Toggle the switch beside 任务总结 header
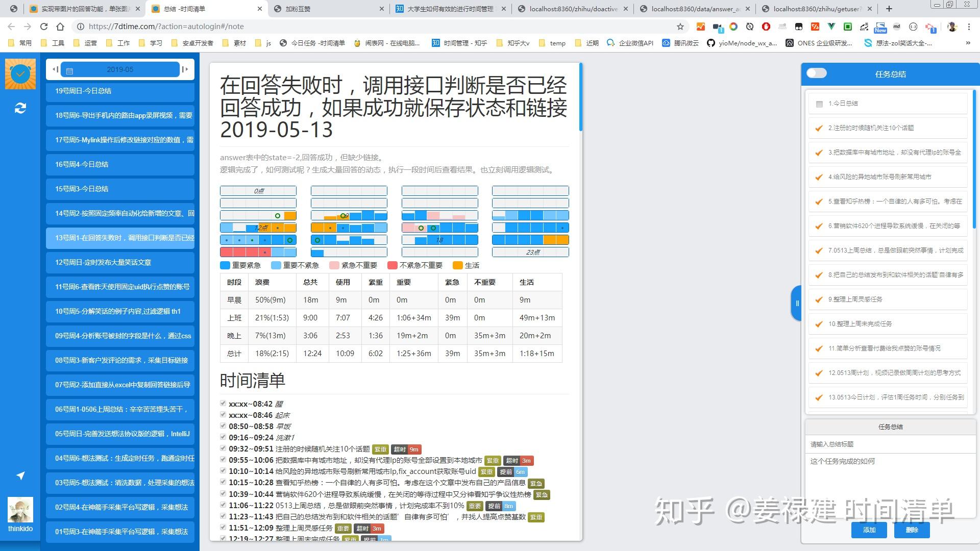 [816, 73]
